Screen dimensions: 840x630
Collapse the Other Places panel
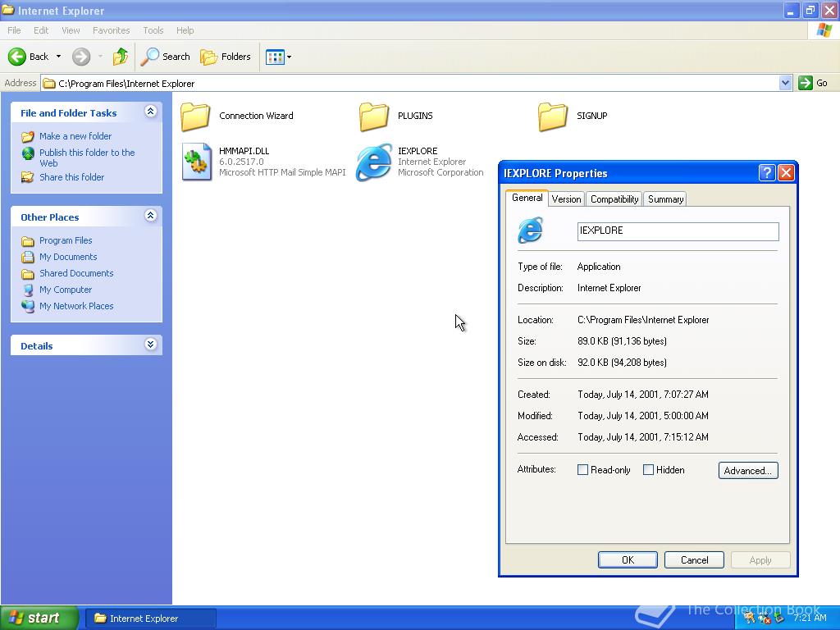[x=151, y=216]
